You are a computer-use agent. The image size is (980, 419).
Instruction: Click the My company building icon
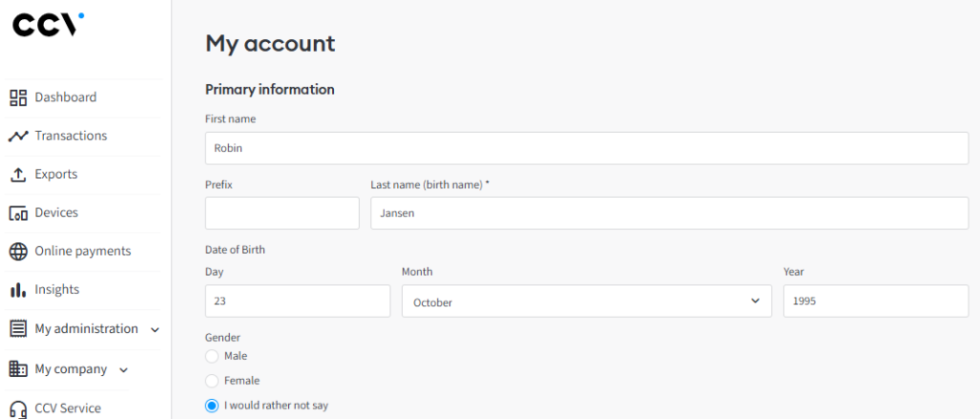pyautogui.click(x=18, y=369)
